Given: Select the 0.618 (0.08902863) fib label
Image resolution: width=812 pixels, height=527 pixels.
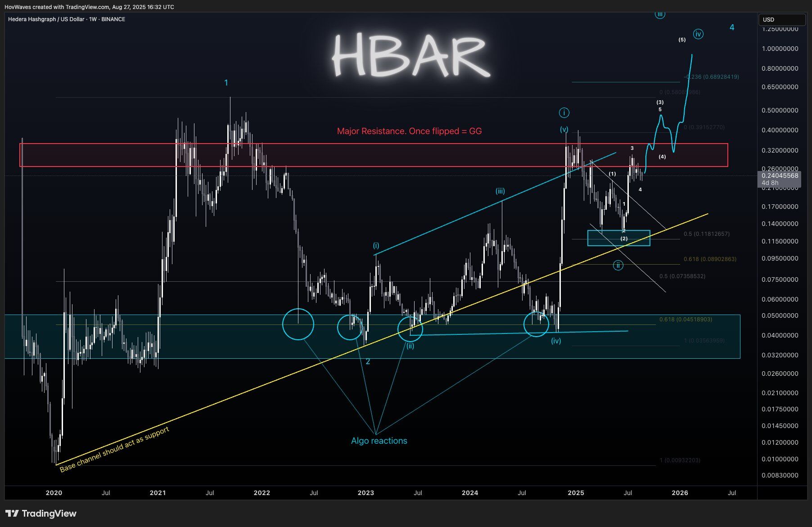Looking at the screenshot, I should pyautogui.click(x=709, y=259).
